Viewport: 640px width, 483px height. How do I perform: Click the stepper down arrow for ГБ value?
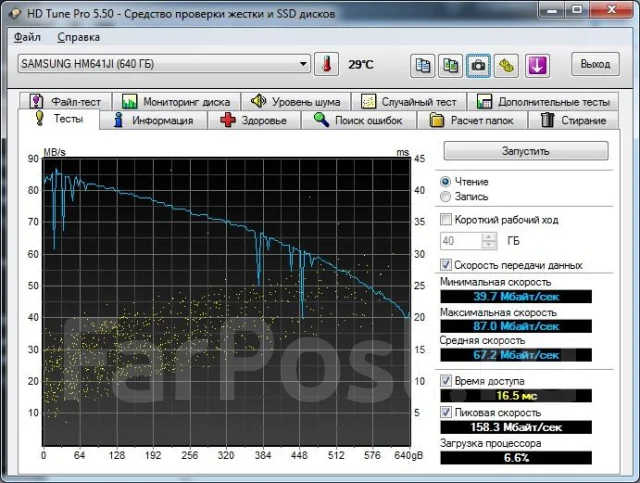(x=489, y=245)
